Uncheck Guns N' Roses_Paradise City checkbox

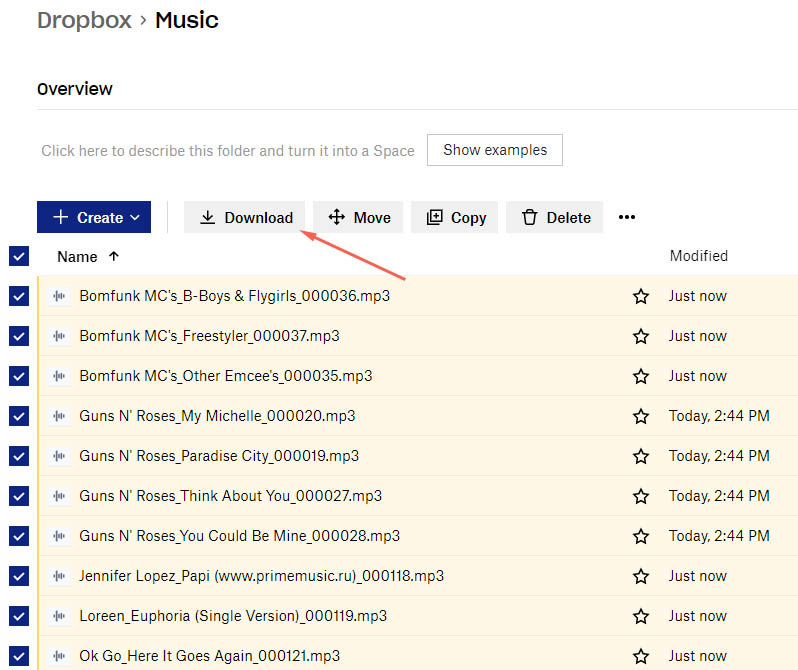pyautogui.click(x=19, y=456)
